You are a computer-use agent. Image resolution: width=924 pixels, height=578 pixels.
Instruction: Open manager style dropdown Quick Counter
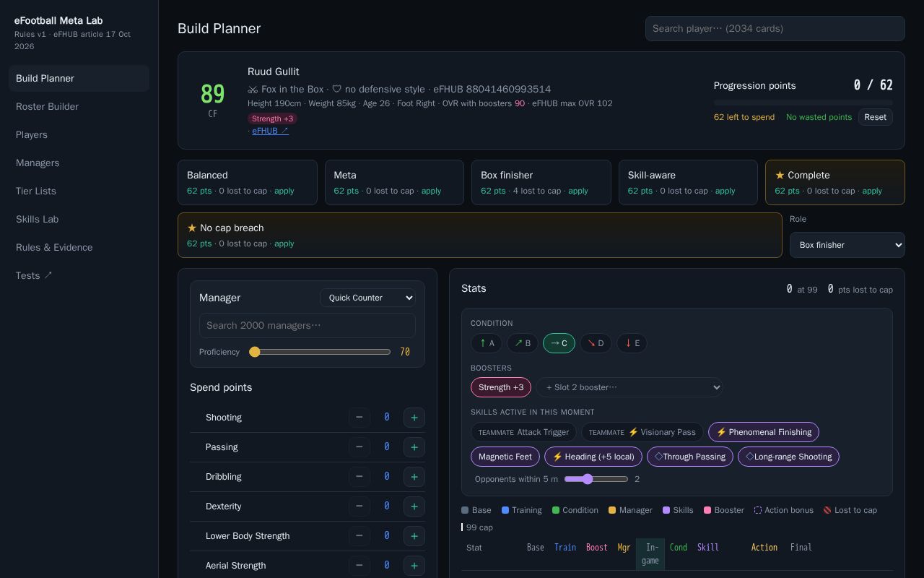(x=367, y=298)
